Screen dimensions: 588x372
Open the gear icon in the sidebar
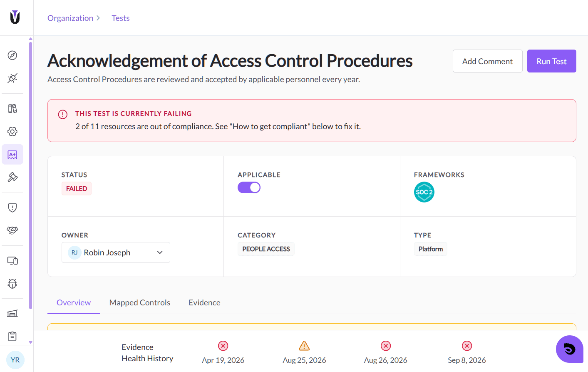pyautogui.click(x=12, y=132)
